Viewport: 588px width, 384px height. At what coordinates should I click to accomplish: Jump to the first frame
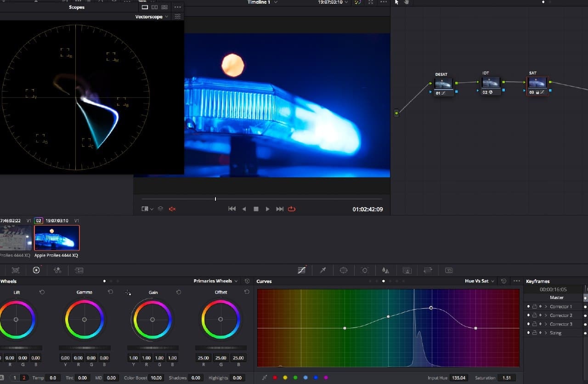[x=232, y=209]
